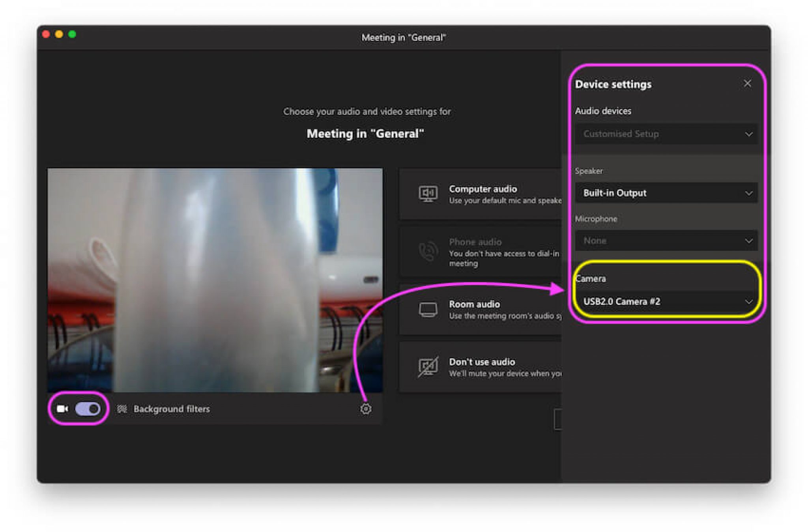Open Background filters
The image size is (808, 532).
coord(171,409)
